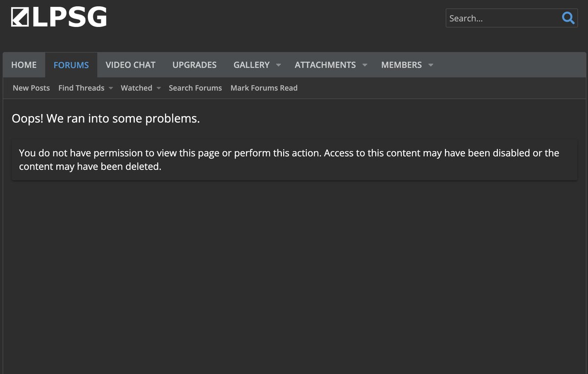Expand the Find Threads dropdown arrow
This screenshot has width=588, height=374.
click(111, 89)
